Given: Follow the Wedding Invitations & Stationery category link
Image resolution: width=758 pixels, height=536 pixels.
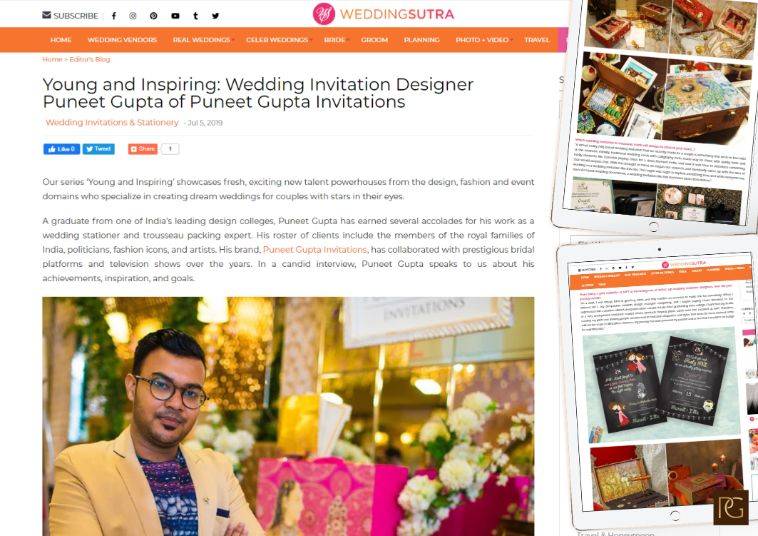Looking at the screenshot, I should [x=112, y=123].
